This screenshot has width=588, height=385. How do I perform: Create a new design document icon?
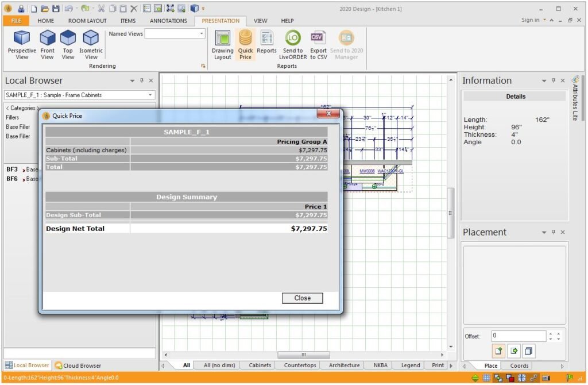pyautogui.click(x=34, y=8)
